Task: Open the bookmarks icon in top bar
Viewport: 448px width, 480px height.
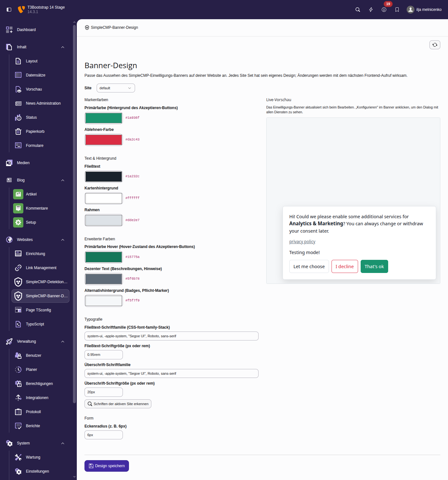Action: [397, 10]
